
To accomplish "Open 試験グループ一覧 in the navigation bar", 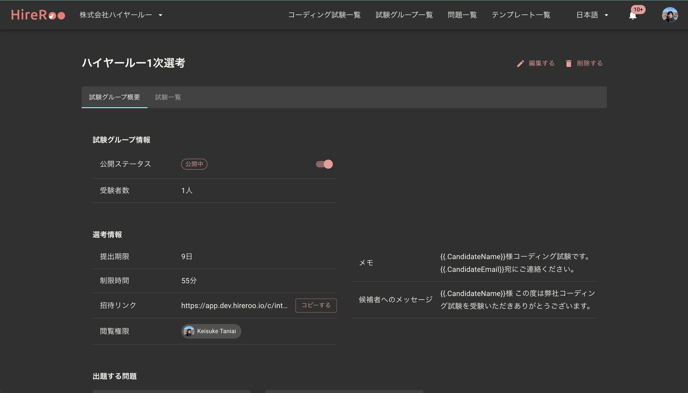I will click(x=404, y=15).
